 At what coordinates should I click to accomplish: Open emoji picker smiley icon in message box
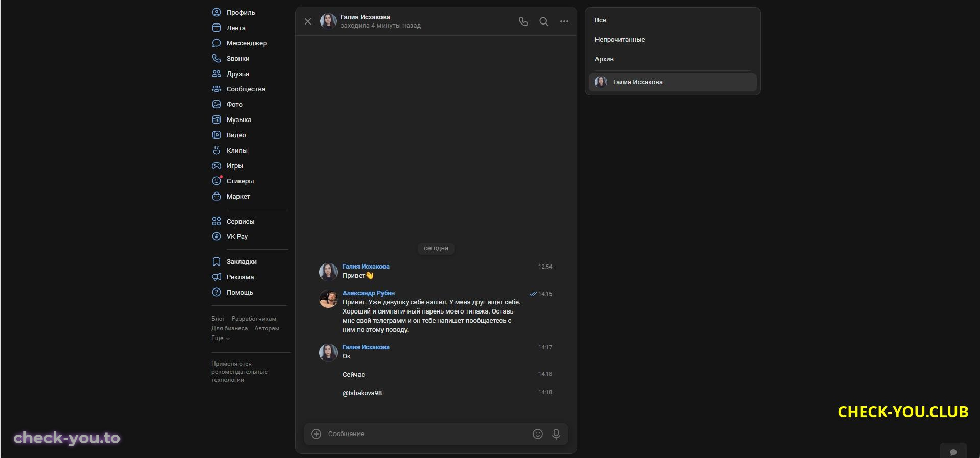[x=538, y=434]
